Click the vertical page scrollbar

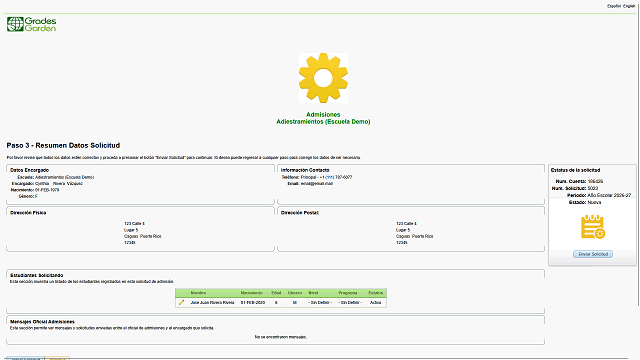638,155
